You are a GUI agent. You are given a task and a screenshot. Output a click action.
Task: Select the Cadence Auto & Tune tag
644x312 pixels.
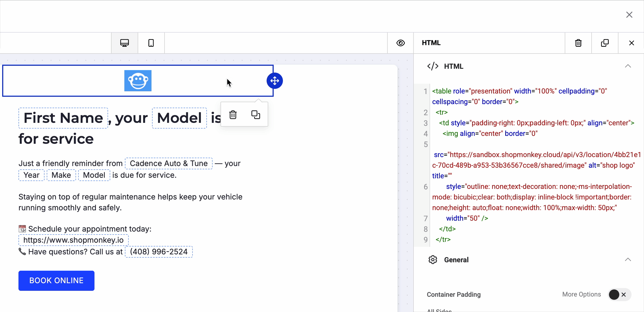pos(169,163)
